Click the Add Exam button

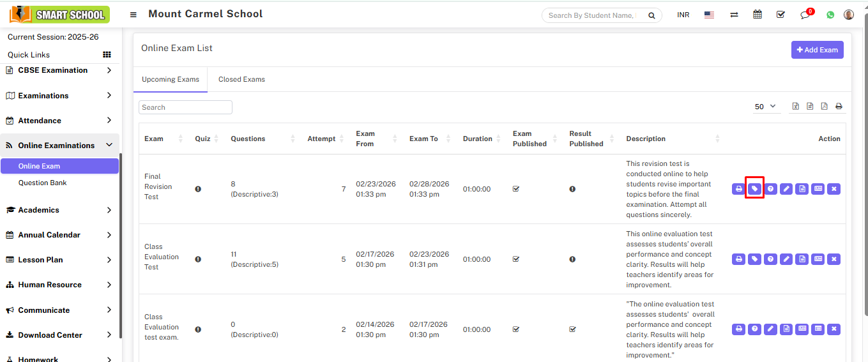point(817,50)
